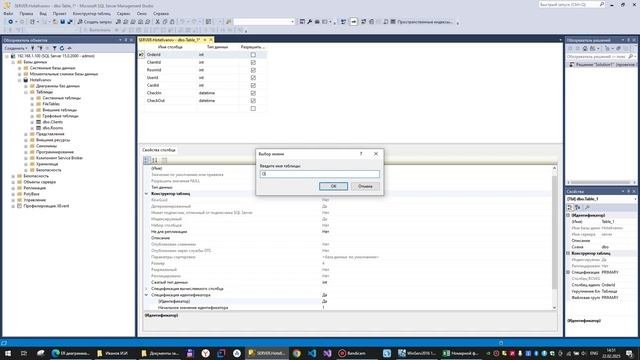
Task: Open Visual Studio Code from taskbar
Action: (312, 353)
